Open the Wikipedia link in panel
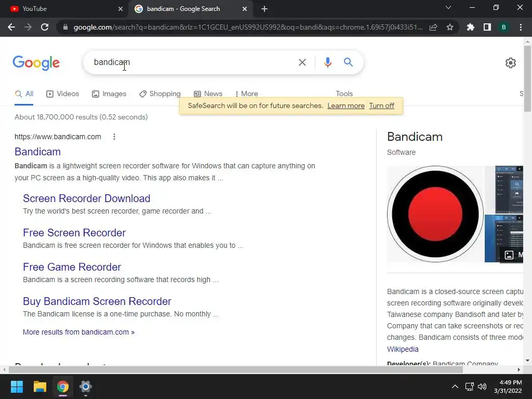Image resolution: width=532 pixels, height=399 pixels. (x=403, y=349)
